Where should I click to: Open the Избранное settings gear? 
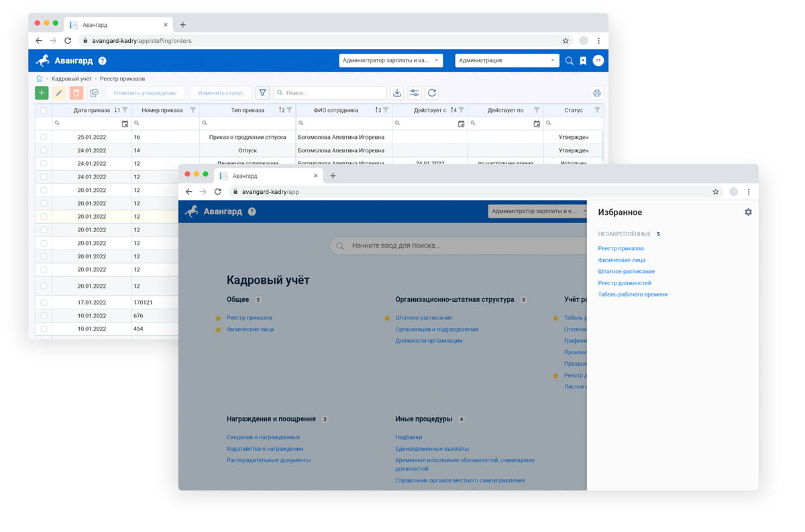(748, 212)
